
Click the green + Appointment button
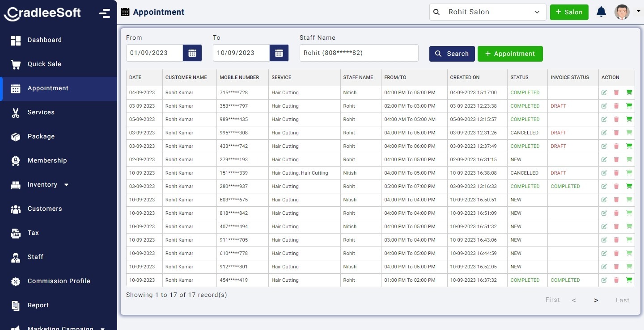[x=510, y=54]
